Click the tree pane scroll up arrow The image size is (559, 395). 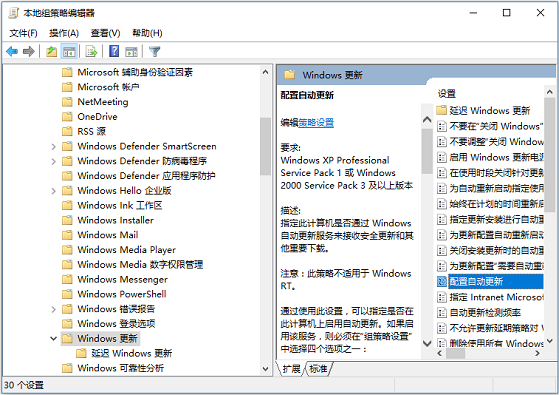coord(265,72)
